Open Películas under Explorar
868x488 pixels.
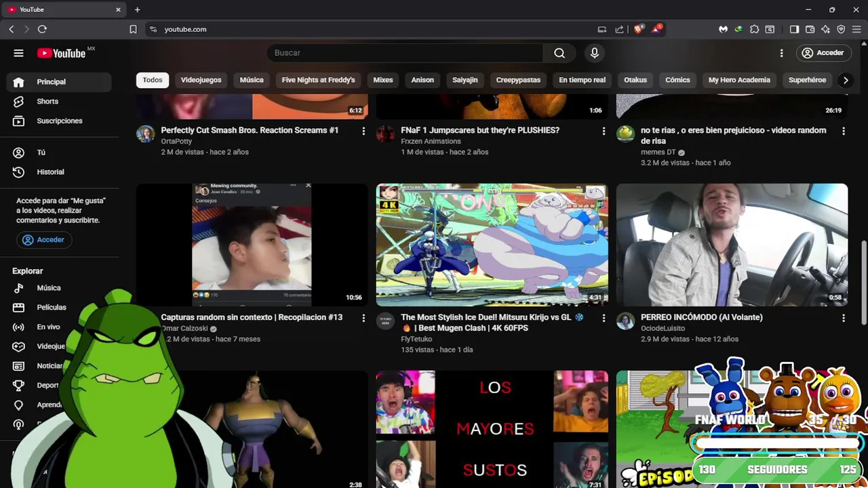[59, 308]
